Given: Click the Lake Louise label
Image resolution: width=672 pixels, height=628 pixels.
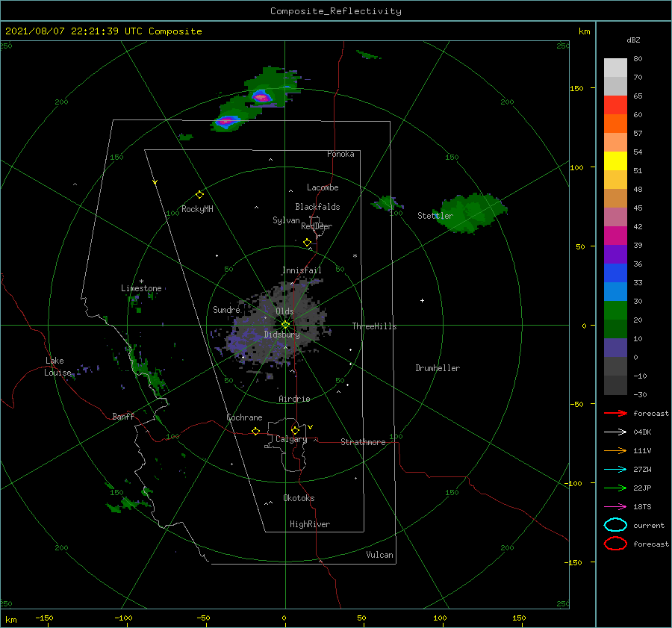Looking at the screenshot, I should (x=57, y=367).
